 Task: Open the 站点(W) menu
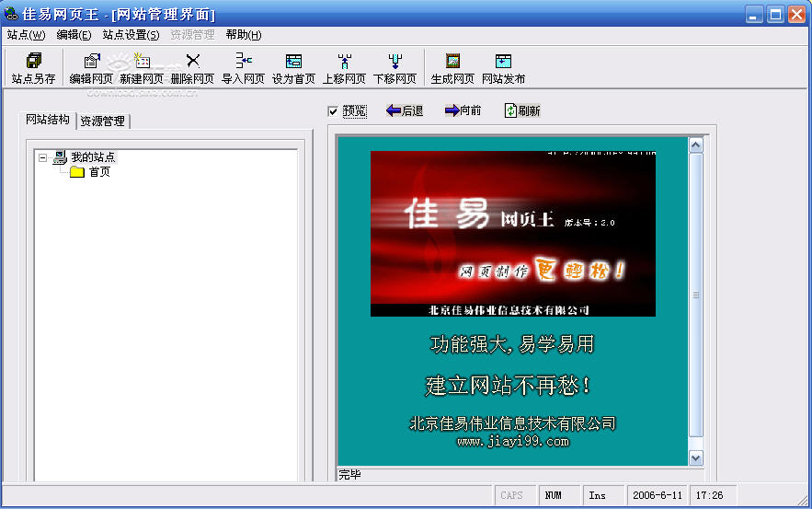[25, 35]
